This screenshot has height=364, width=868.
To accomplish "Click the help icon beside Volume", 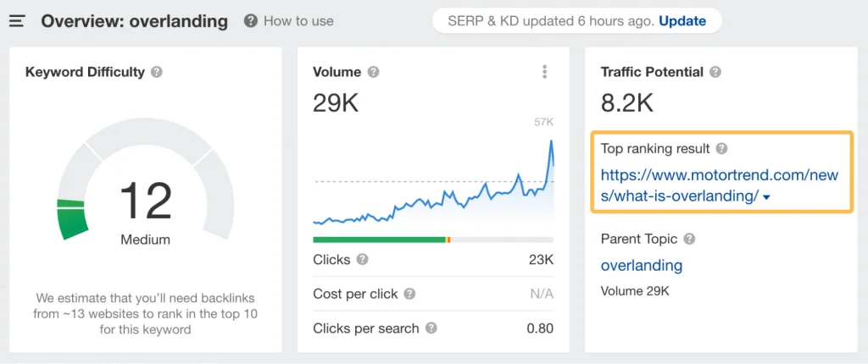I will tap(374, 73).
